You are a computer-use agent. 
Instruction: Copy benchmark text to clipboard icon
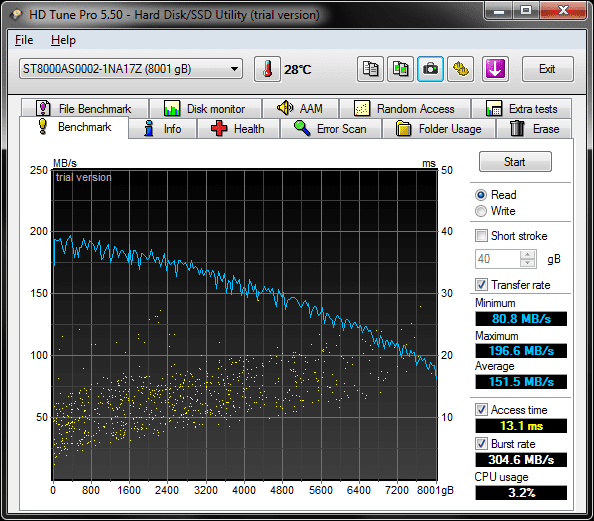[370, 69]
